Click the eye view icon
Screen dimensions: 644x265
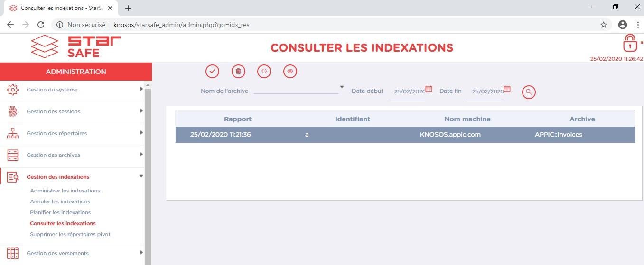[x=290, y=71]
